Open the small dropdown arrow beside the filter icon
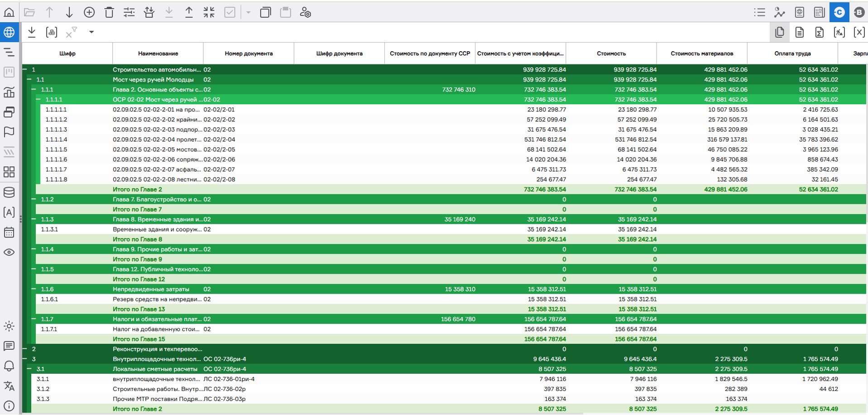 [x=91, y=32]
